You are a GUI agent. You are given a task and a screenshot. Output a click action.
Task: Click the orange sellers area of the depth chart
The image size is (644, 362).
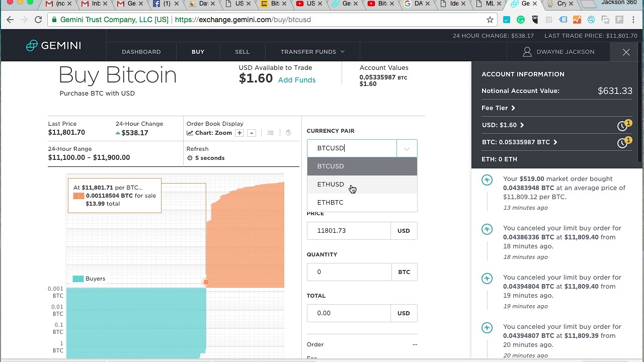pos(247,241)
